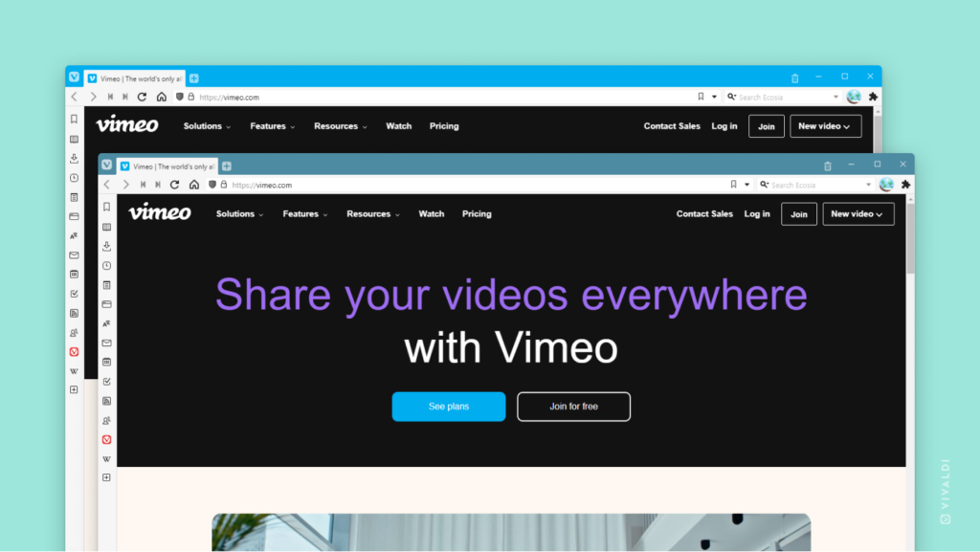Open Watch link in back window
The height and width of the screenshot is (552, 980).
[x=399, y=126]
